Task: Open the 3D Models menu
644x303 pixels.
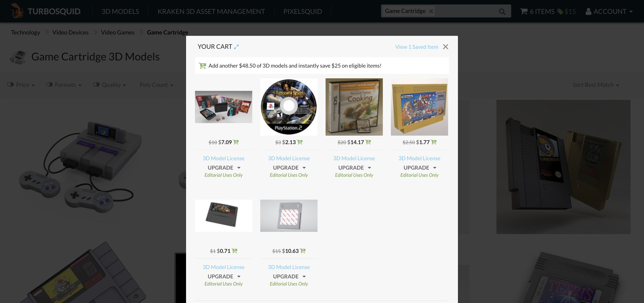Action: point(120,11)
